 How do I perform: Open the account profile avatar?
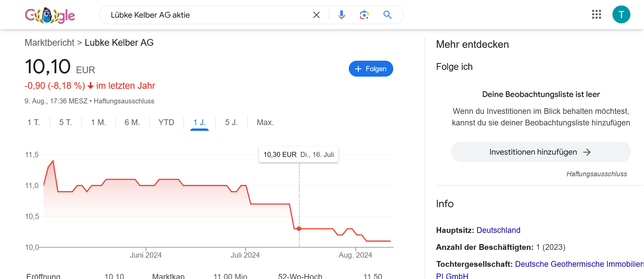click(621, 15)
